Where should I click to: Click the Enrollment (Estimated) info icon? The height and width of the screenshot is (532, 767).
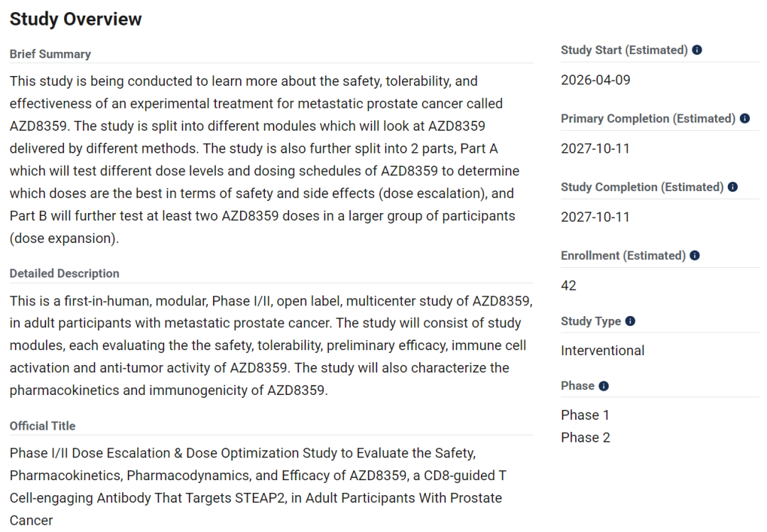[695, 255]
